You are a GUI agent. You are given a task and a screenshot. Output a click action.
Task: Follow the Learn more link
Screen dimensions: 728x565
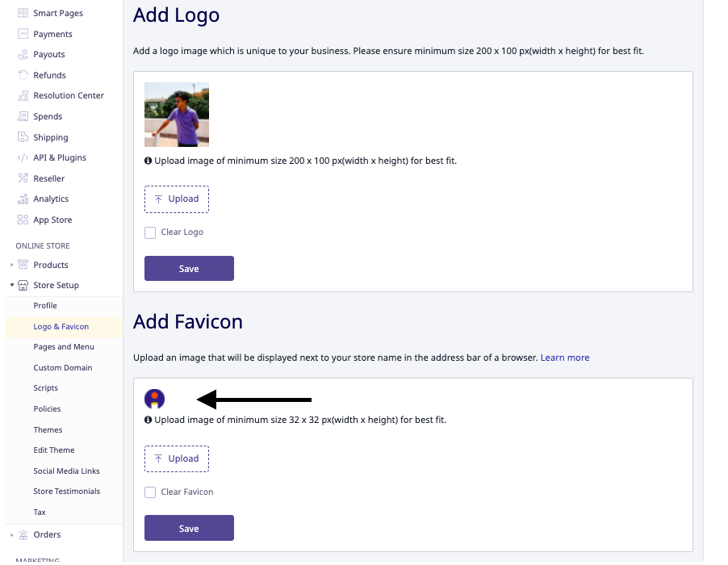coord(565,358)
